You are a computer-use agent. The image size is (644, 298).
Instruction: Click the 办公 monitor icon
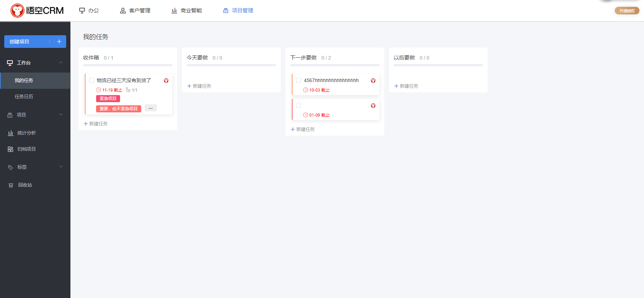point(82,11)
